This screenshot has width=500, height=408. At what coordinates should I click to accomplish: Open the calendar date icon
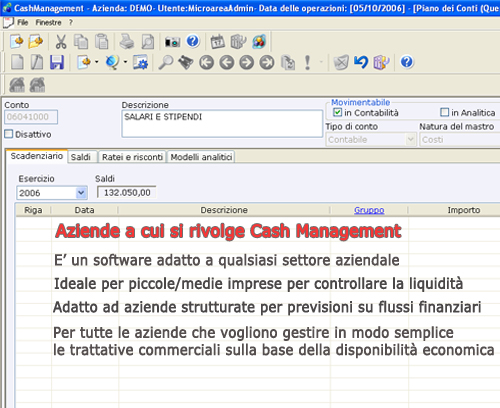coord(218,42)
